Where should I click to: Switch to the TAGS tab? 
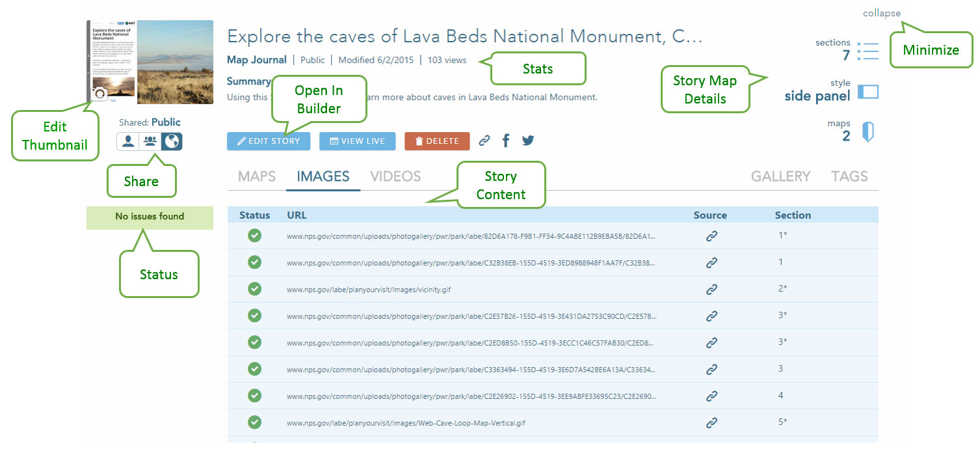(x=849, y=176)
